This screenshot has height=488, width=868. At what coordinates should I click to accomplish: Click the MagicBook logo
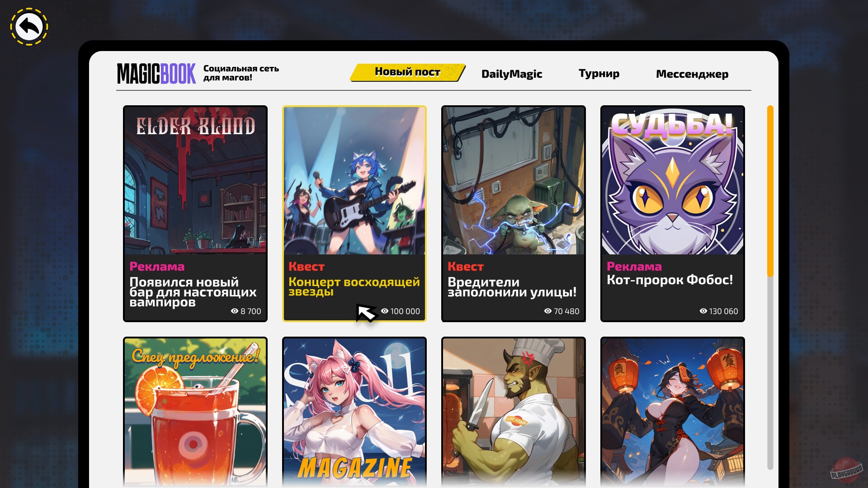tap(156, 73)
